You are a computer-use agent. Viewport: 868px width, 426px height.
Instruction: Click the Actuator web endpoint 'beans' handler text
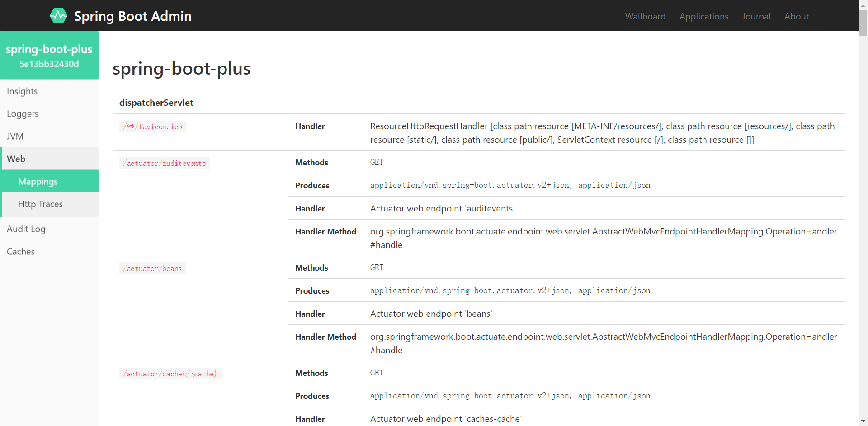tap(431, 314)
